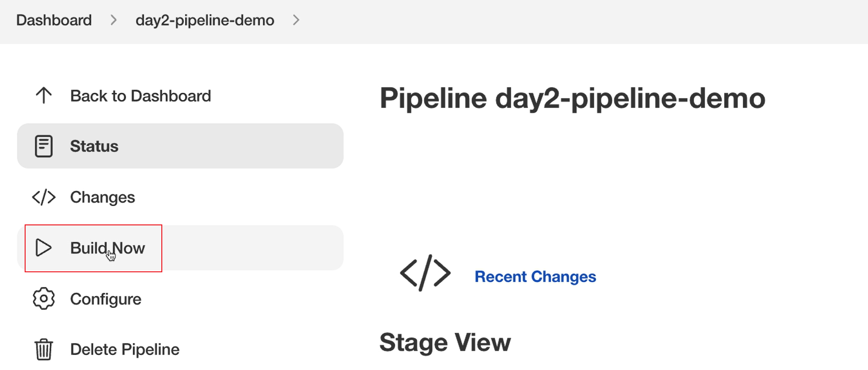Expand the chevron after Dashboard breadcrumb
This screenshot has height=370, width=868.
point(114,20)
